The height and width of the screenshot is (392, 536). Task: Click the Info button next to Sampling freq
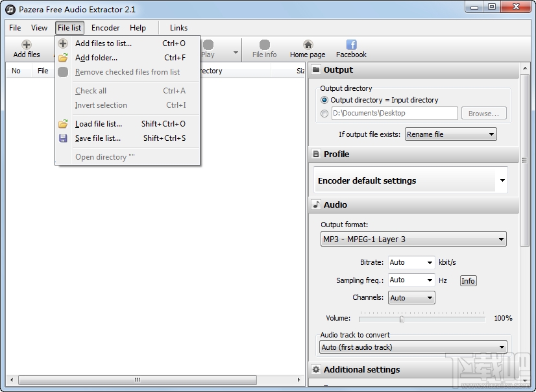click(468, 280)
